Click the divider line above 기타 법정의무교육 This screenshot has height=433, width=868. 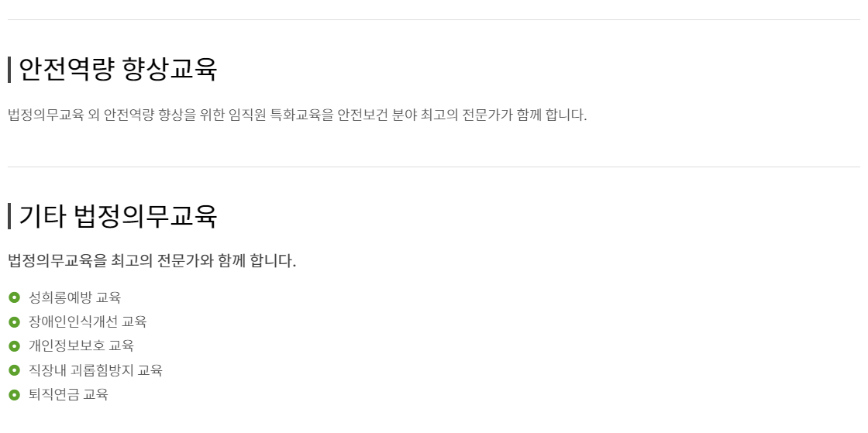click(x=434, y=167)
